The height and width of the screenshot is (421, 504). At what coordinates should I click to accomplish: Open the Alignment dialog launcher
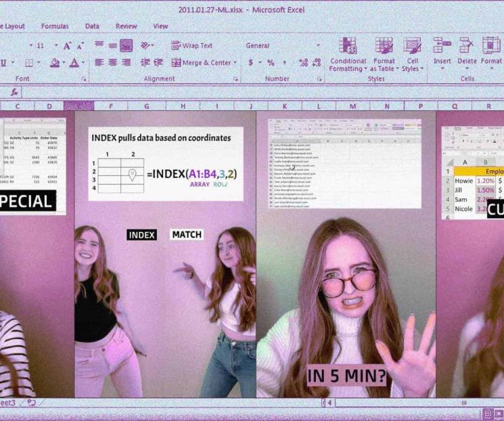pyautogui.click(x=235, y=79)
